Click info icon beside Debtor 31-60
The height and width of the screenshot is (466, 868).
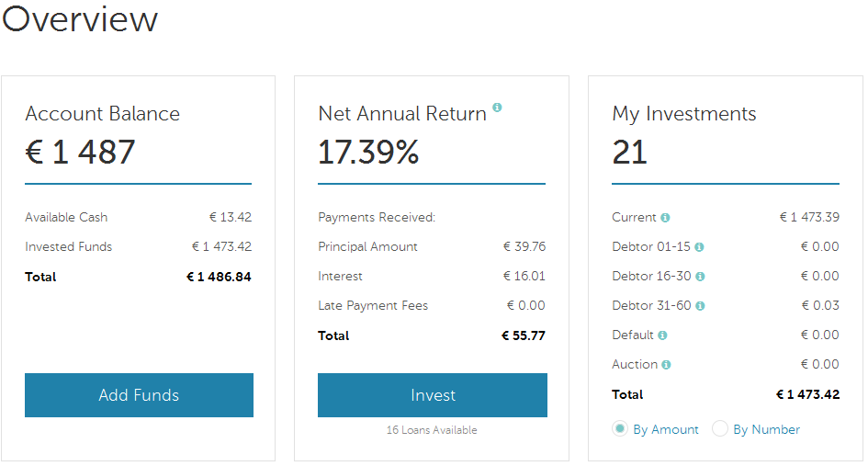coord(700,306)
